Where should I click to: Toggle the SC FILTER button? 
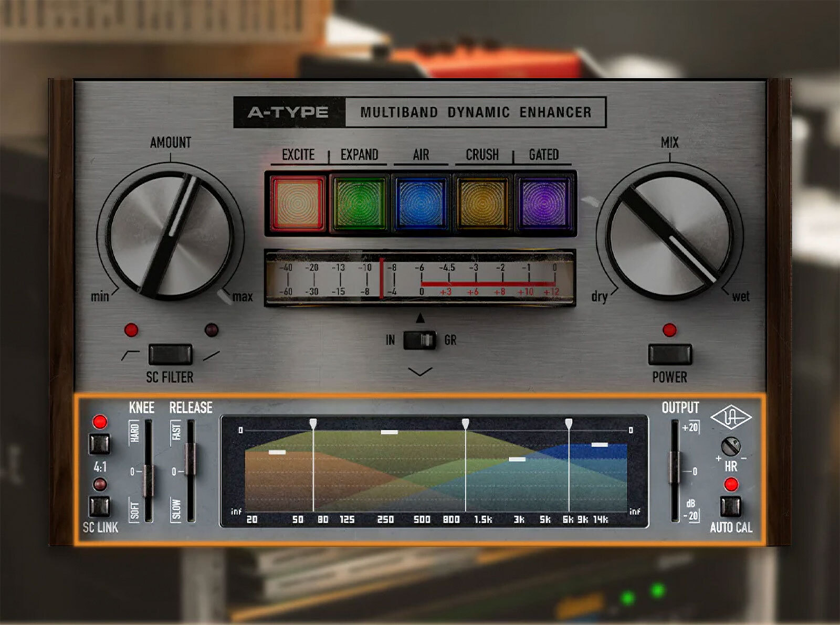click(x=170, y=354)
